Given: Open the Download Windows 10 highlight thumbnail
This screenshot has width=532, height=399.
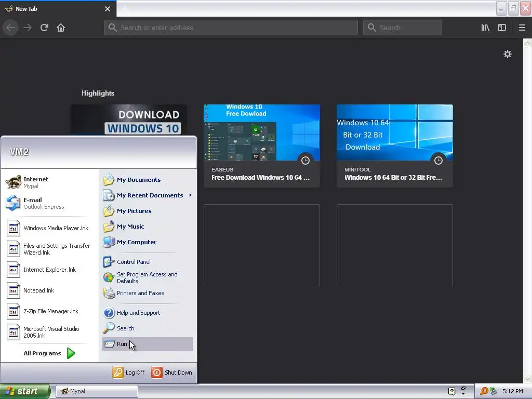Looking at the screenshot, I should click(x=129, y=120).
